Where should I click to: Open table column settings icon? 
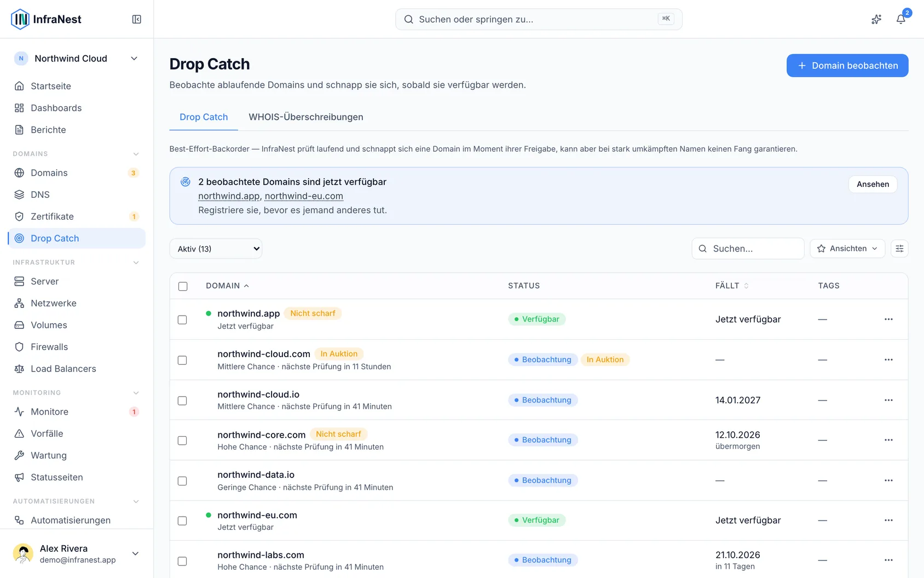coord(899,249)
